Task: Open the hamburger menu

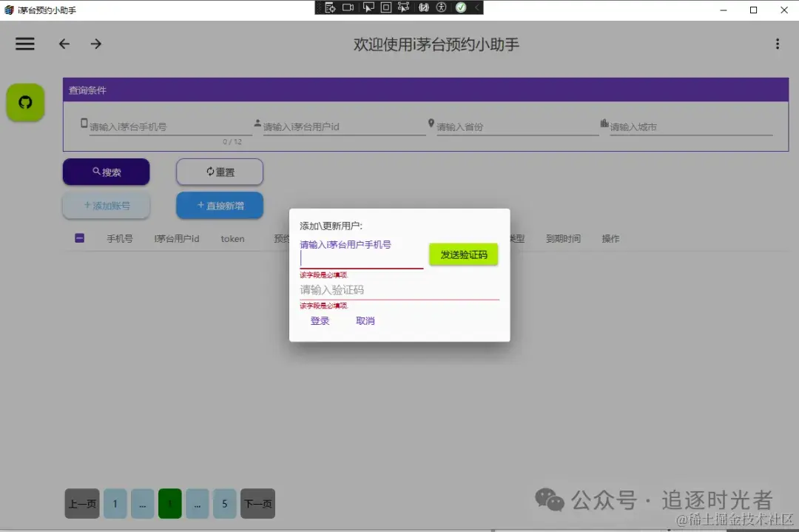Action: 24,43
